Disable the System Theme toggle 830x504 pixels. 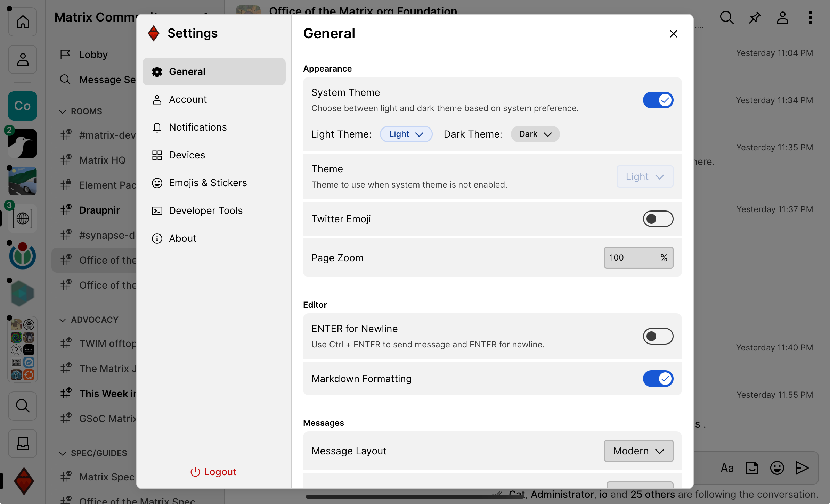tap(658, 100)
